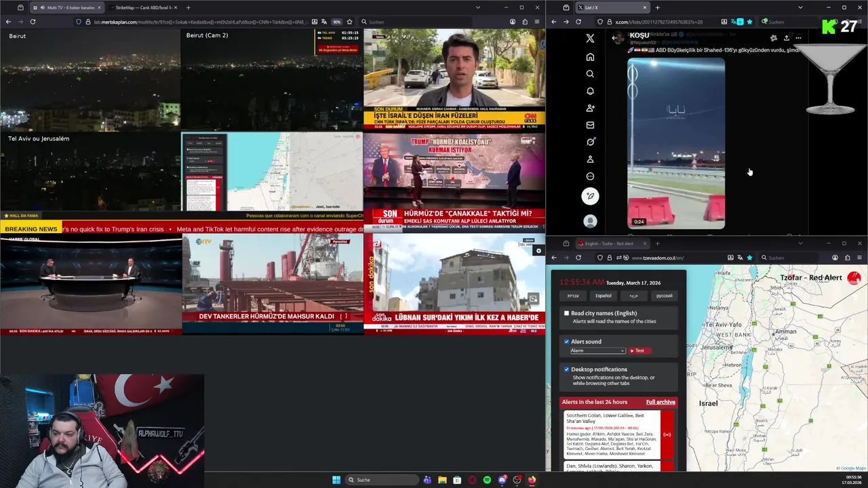This screenshot has width=868, height=488.
Task: Select the Tel Aviv ou Jerusalém stream
Action: [x=90, y=171]
